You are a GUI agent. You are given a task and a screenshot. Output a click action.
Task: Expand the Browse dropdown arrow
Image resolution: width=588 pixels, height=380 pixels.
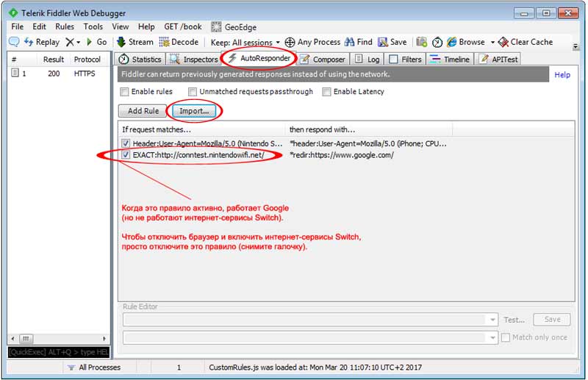click(x=492, y=43)
